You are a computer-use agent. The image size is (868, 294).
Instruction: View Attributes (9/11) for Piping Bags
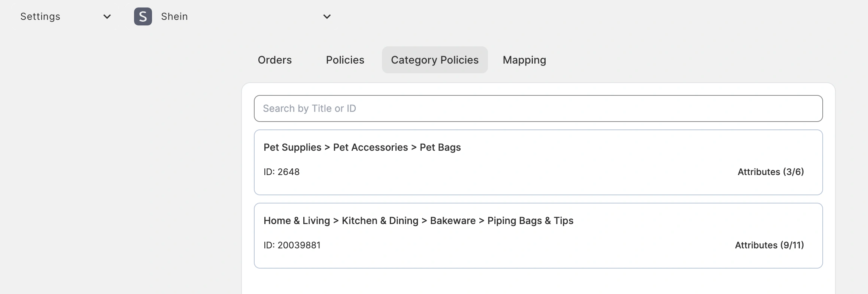(x=769, y=245)
